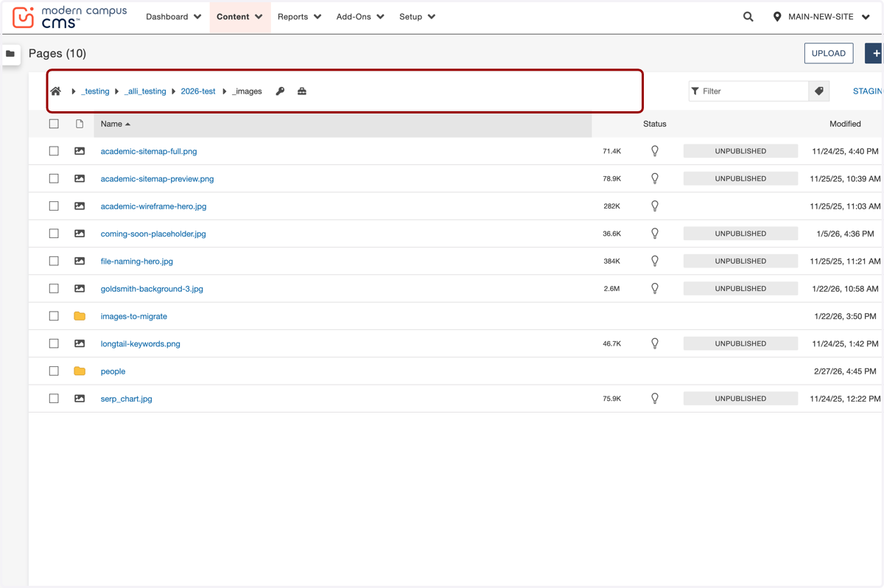Click lightbulb status for academic-sitemap-preview.png
This screenshot has width=884, height=588.
pyautogui.click(x=655, y=178)
